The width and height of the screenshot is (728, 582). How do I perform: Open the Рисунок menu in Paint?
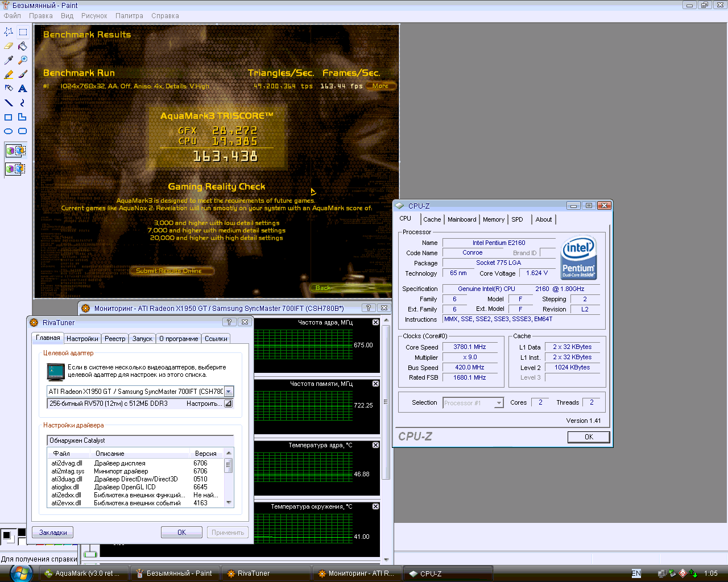coord(94,16)
